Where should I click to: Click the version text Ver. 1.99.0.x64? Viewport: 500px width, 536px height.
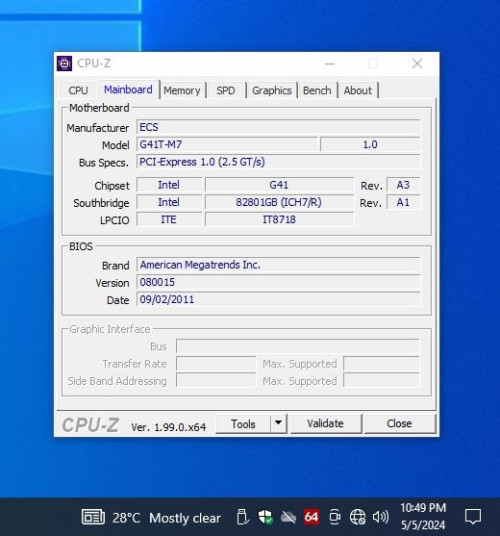(168, 427)
